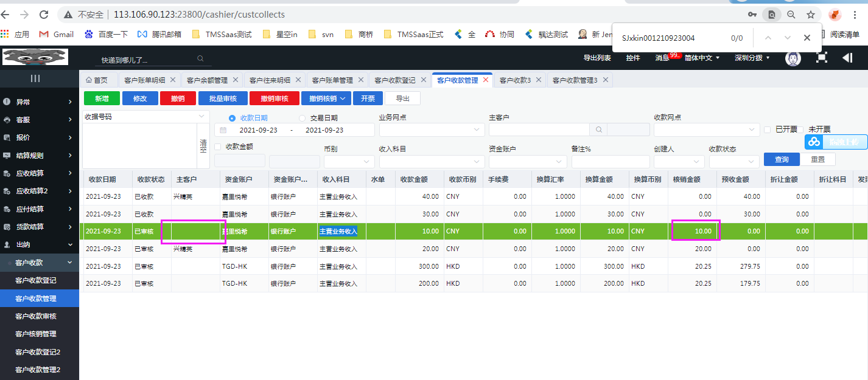The height and width of the screenshot is (380, 868).
Task: Open the 深圳分拨 branch dropdown
Action: [x=752, y=58]
